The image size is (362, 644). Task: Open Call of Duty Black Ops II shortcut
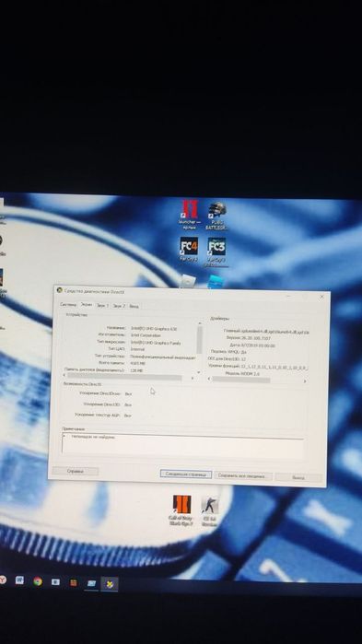click(181, 510)
